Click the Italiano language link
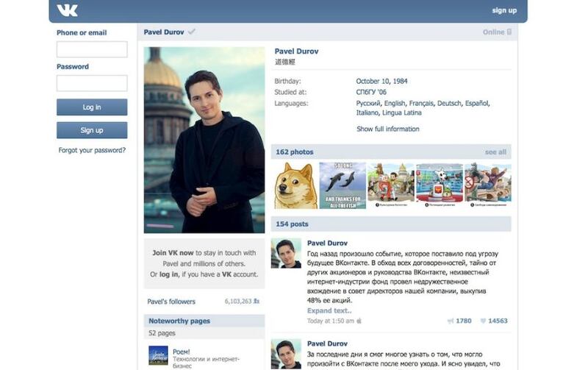Viewport: 588px width, 370px height. point(367,113)
